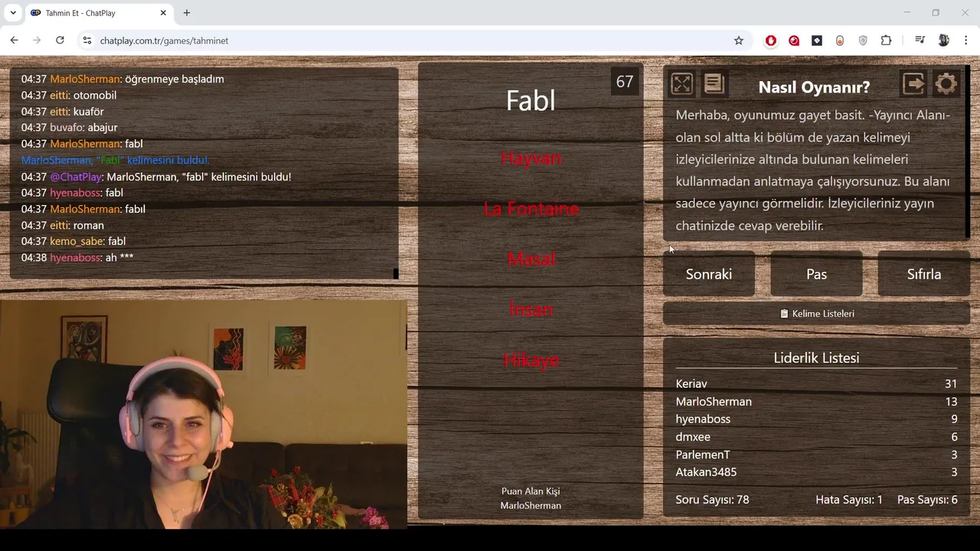Click the forbidden word Hikaye

(x=531, y=360)
